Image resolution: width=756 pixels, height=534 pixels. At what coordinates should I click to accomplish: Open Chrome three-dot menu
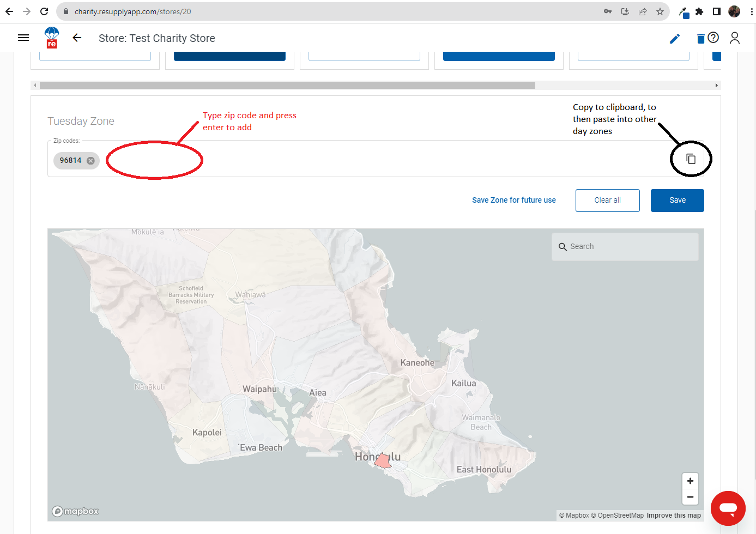(752, 11)
